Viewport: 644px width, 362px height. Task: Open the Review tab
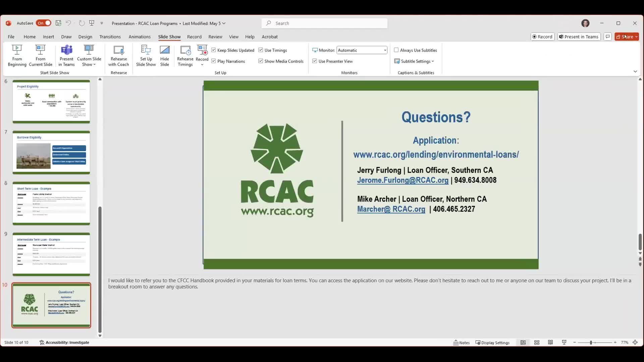tap(215, 37)
